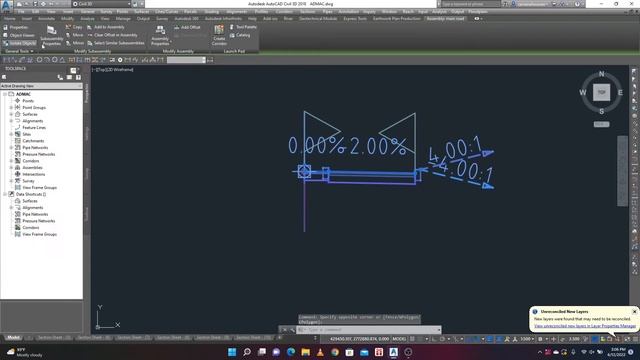Click Isolate Objects in General Tools
The width and height of the screenshot is (640, 360).
(19, 43)
